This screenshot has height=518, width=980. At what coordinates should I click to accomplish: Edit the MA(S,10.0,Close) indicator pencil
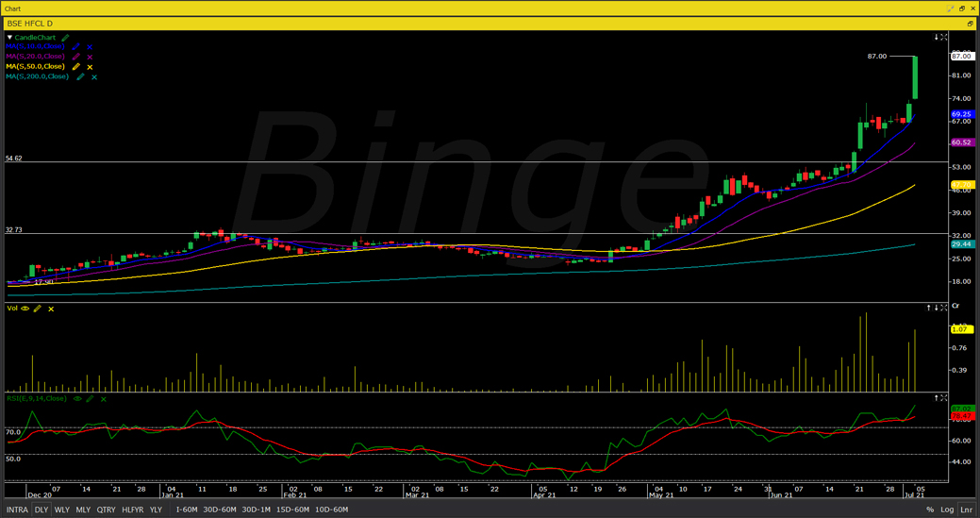coord(75,47)
